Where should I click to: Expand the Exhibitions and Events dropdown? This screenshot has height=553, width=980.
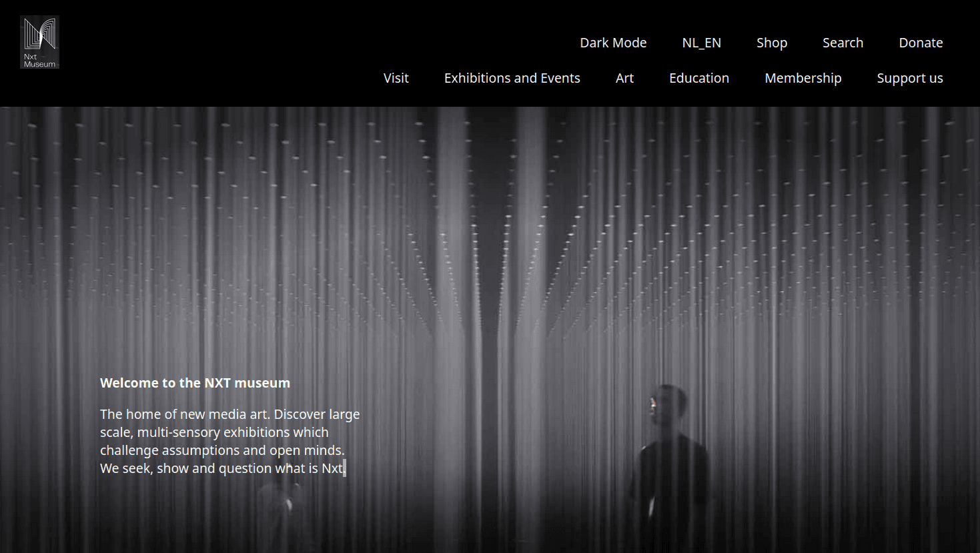coord(512,78)
